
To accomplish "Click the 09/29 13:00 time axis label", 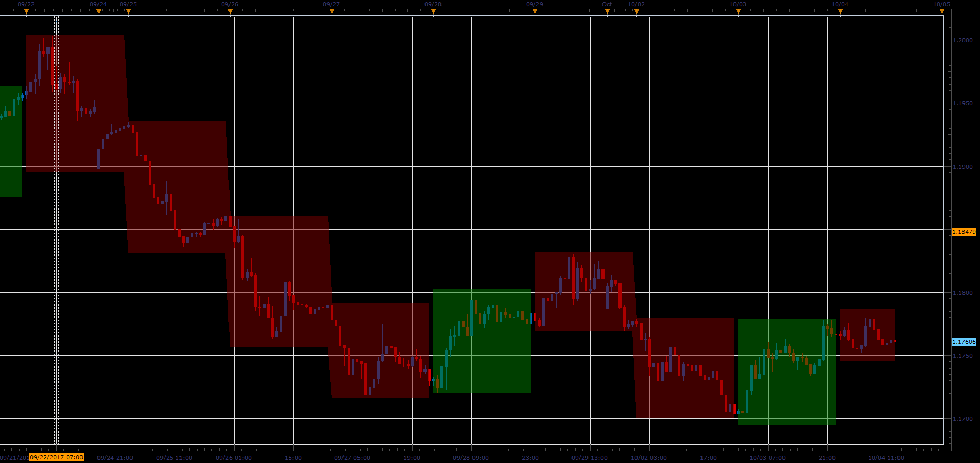I will tap(590, 458).
